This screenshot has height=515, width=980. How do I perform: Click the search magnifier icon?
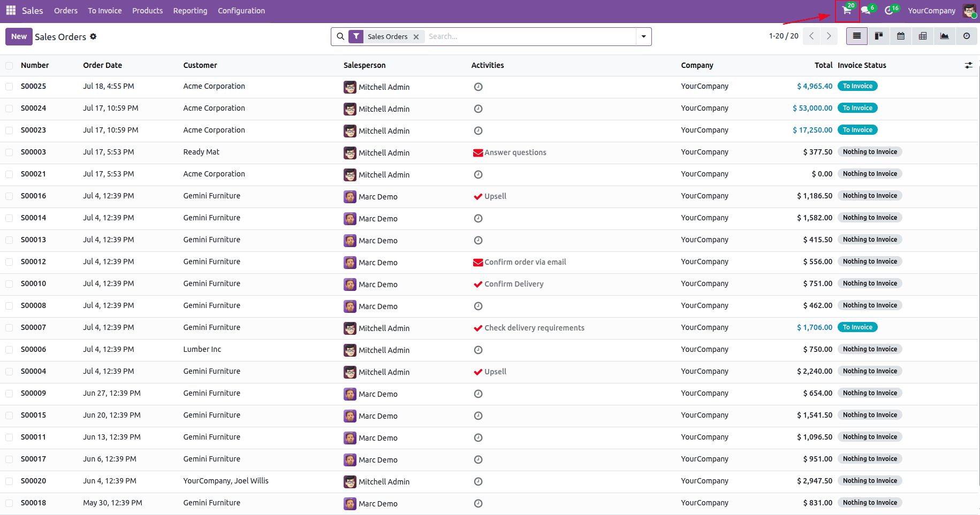(x=340, y=36)
